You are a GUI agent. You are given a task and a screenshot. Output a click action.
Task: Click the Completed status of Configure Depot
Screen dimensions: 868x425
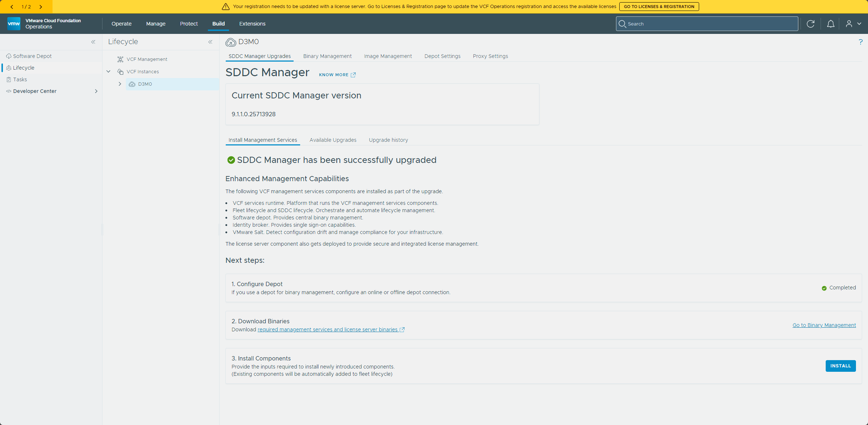coord(838,288)
